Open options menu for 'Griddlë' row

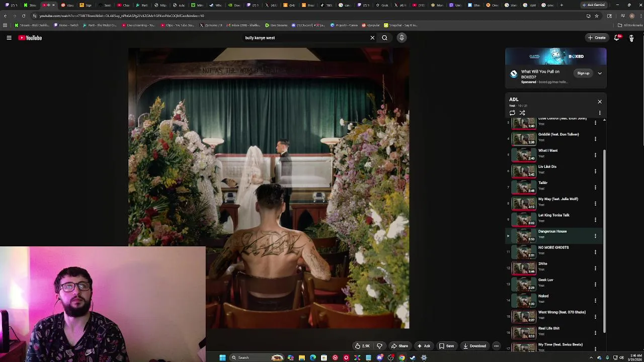pyautogui.click(x=595, y=139)
